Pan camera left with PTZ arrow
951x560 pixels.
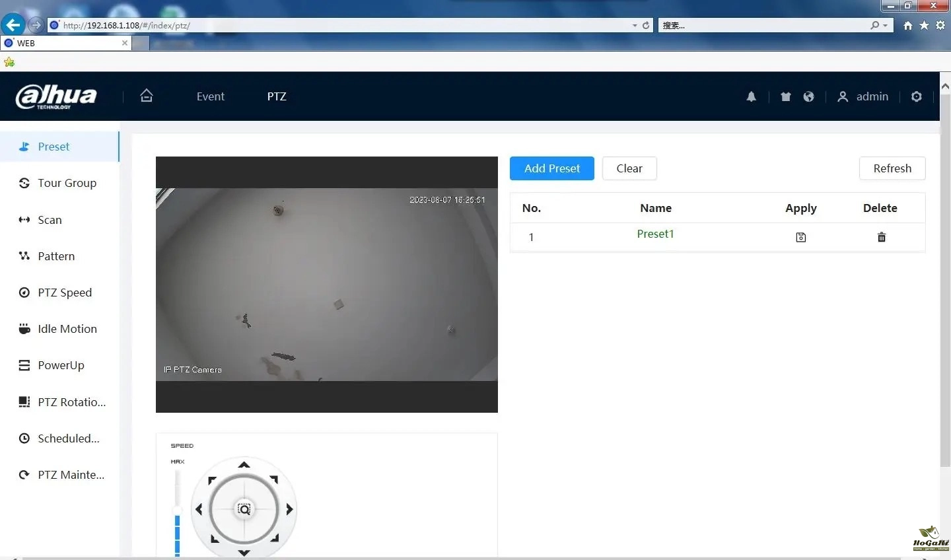[x=199, y=509]
